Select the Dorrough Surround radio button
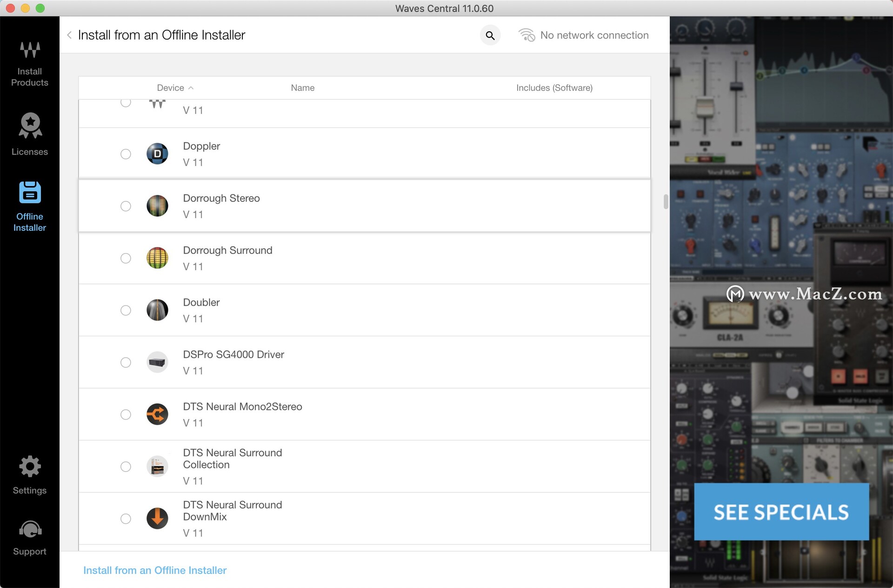The width and height of the screenshot is (893, 588). pos(126,258)
